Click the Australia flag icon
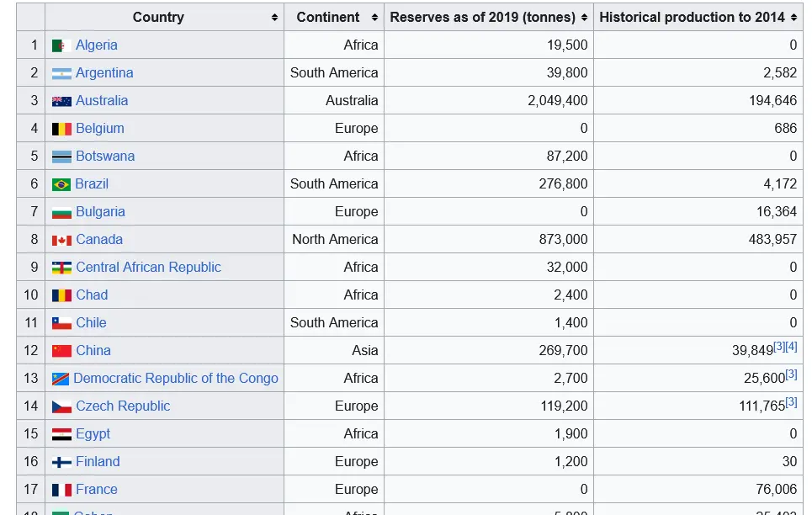Screen dimensions: 812x515 click(x=61, y=101)
